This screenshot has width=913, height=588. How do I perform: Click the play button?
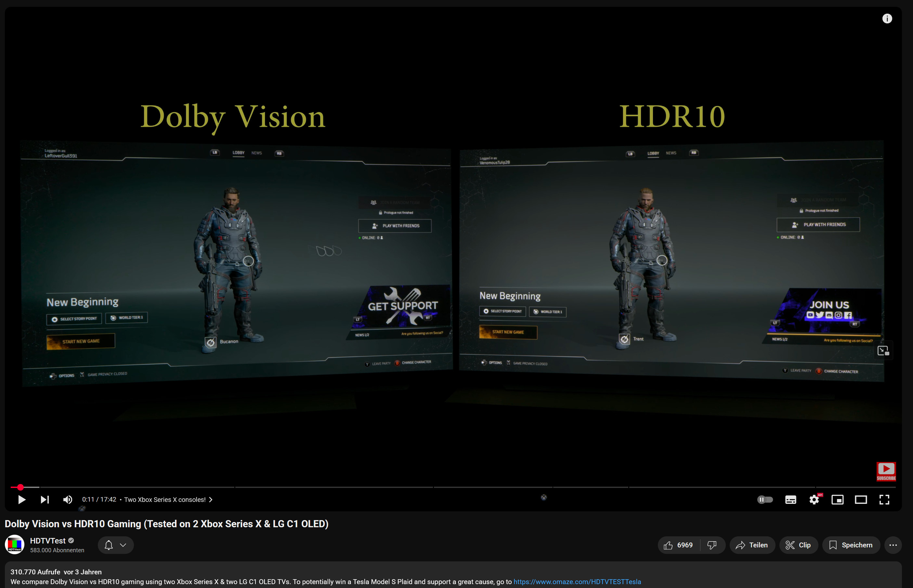[21, 499]
